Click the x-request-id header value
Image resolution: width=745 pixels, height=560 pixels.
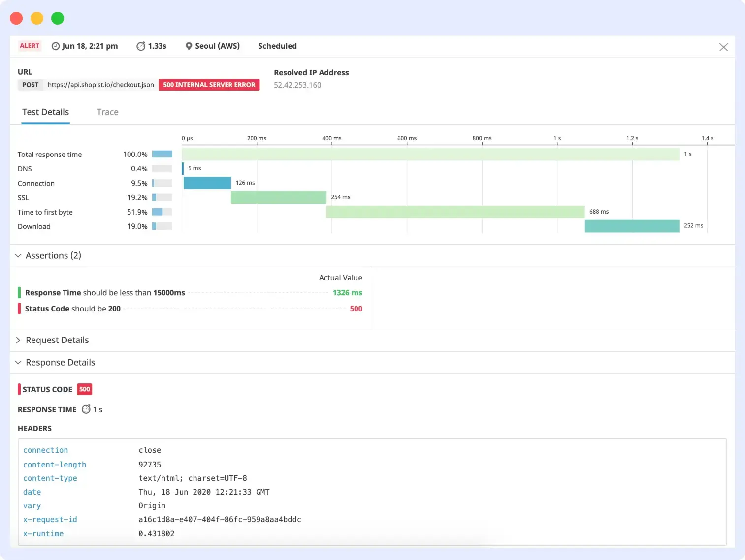point(220,520)
